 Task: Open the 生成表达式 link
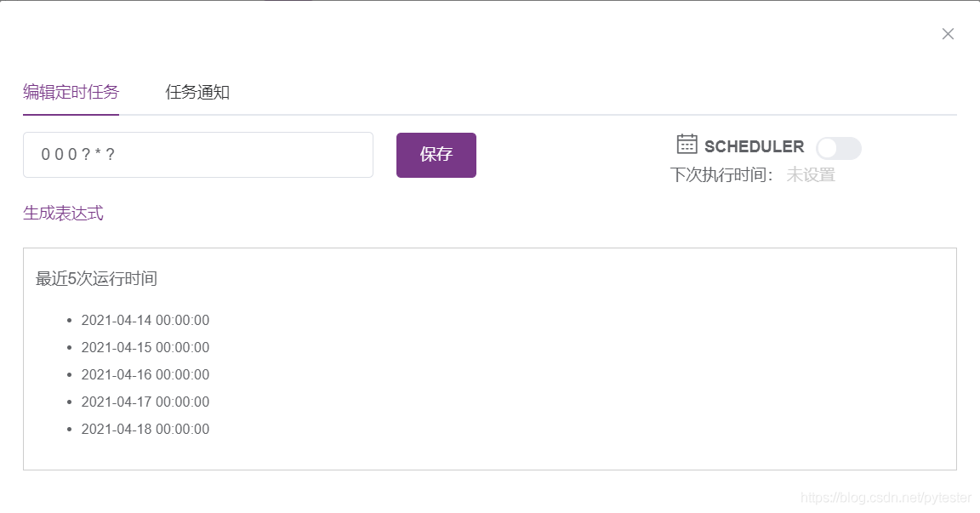click(63, 213)
